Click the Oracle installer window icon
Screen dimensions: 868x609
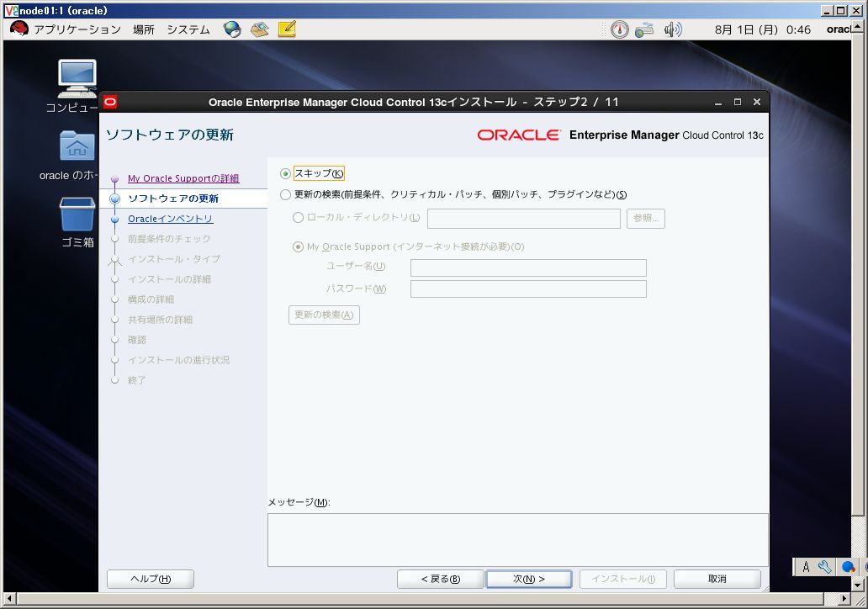(x=110, y=102)
